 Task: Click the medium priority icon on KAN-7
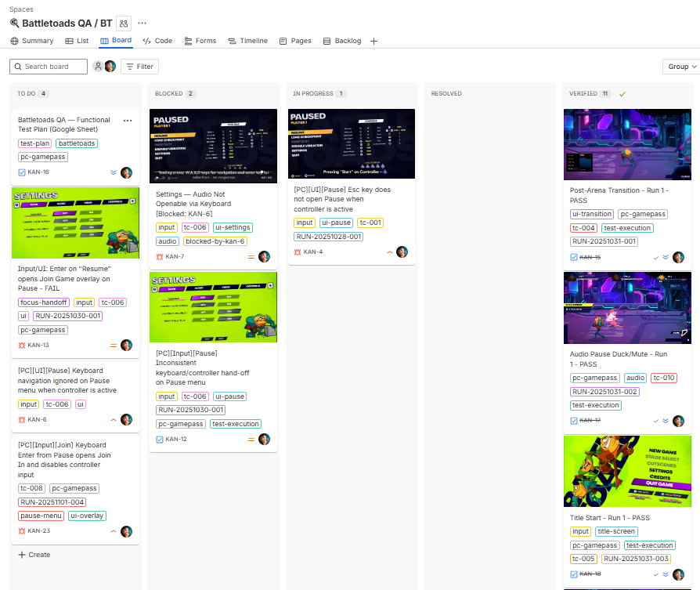[x=251, y=257]
